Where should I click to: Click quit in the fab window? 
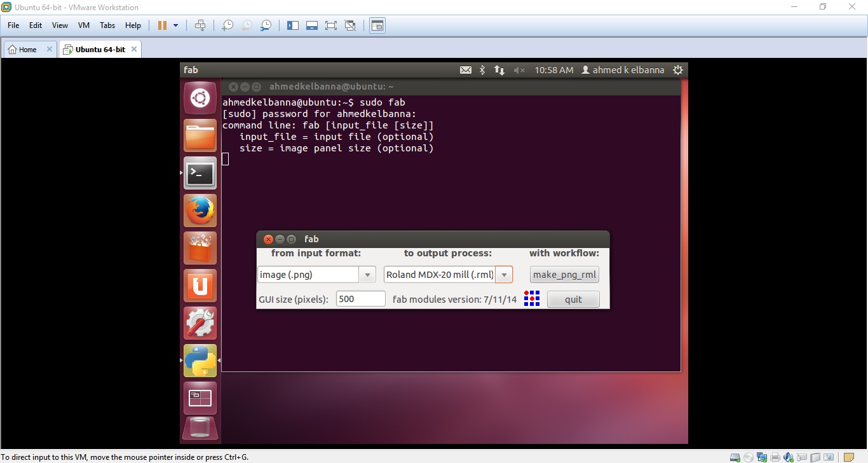click(573, 300)
